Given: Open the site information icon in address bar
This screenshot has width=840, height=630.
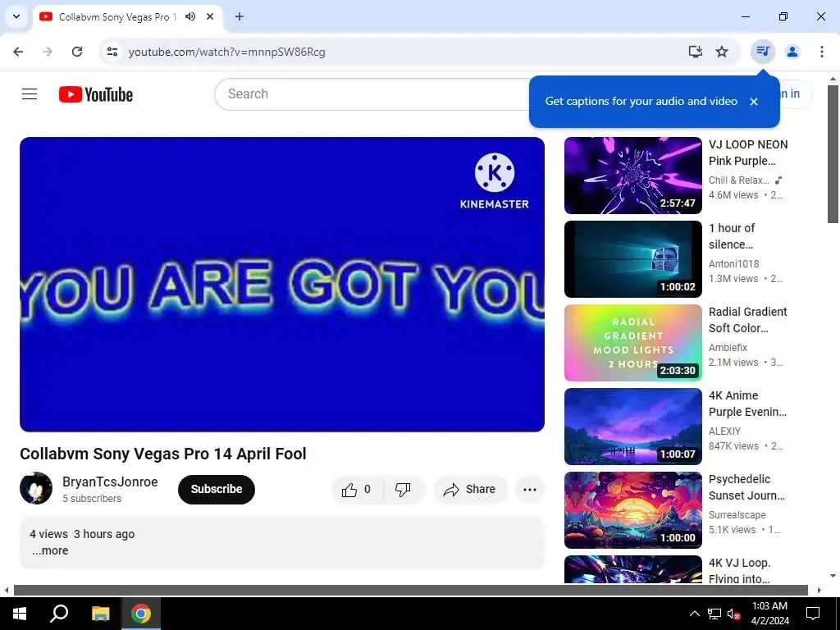Looking at the screenshot, I should pos(112,52).
